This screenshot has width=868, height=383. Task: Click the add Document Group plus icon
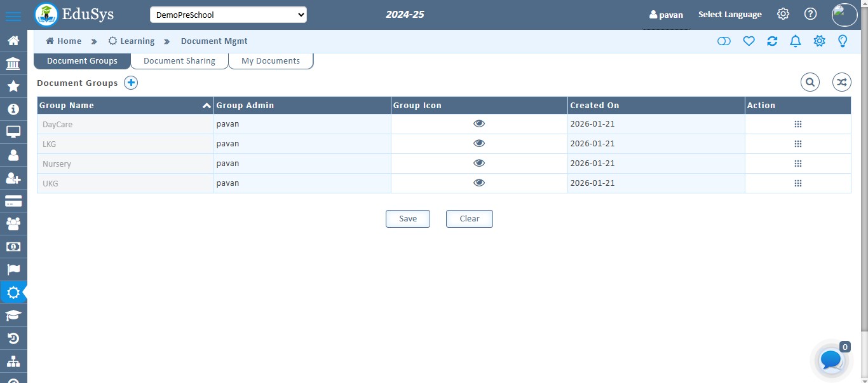[131, 83]
